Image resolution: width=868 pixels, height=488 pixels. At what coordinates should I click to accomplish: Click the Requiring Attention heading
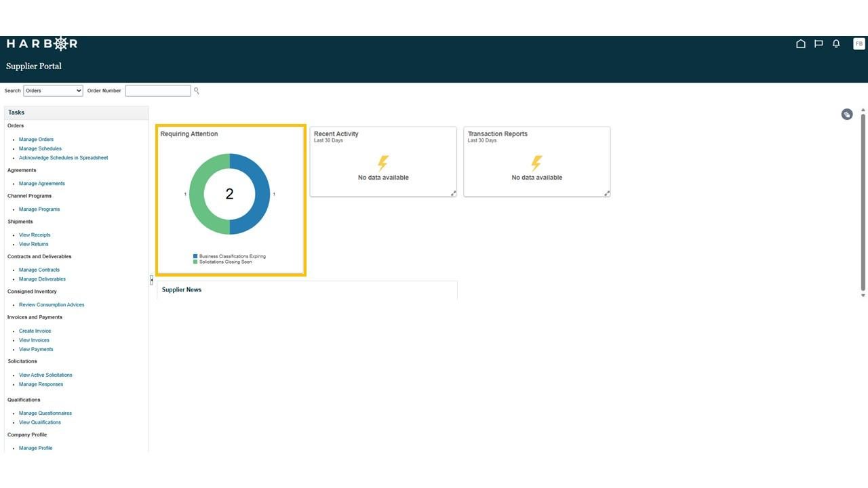189,134
